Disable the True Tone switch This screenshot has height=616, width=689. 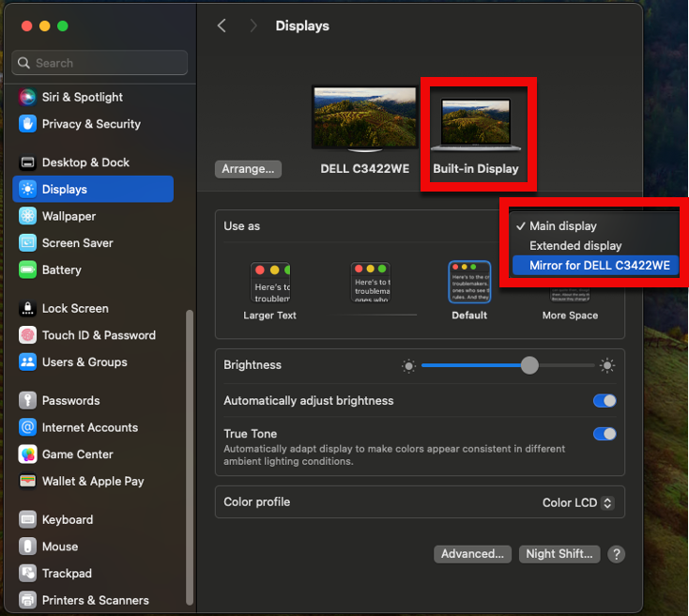click(x=605, y=434)
